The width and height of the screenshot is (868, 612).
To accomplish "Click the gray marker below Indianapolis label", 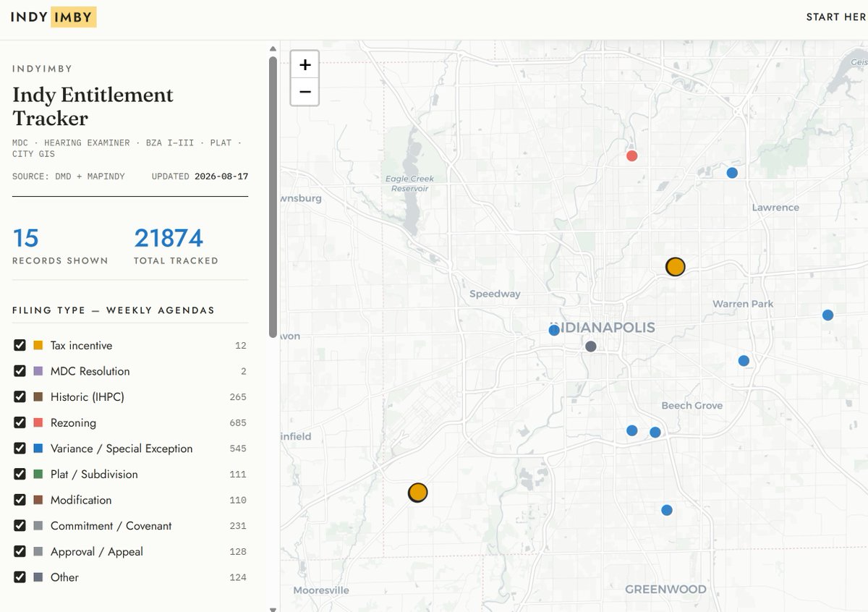I will [x=590, y=347].
